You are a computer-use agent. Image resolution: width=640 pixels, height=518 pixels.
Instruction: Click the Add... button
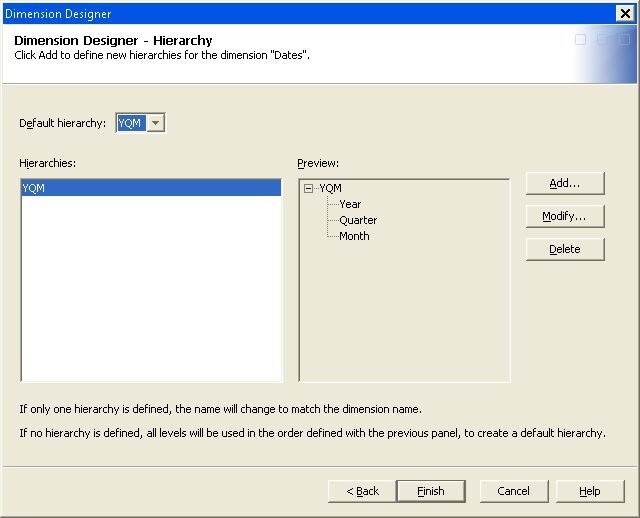click(x=565, y=183)
